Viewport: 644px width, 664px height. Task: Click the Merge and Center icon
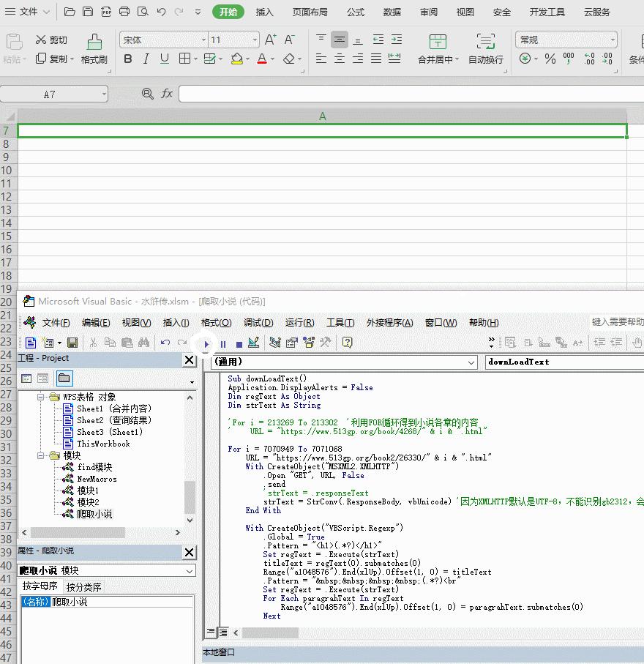(438, 42)
